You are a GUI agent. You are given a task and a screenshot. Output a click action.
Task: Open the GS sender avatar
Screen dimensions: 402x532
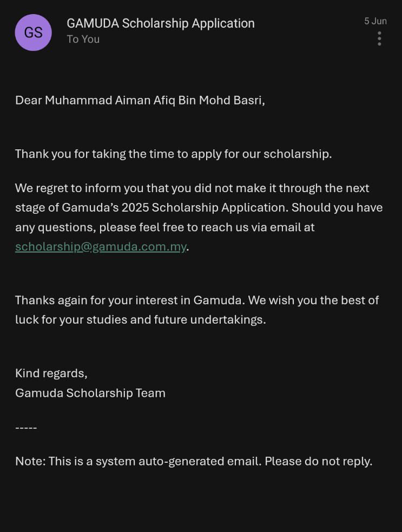click(33, 32)
